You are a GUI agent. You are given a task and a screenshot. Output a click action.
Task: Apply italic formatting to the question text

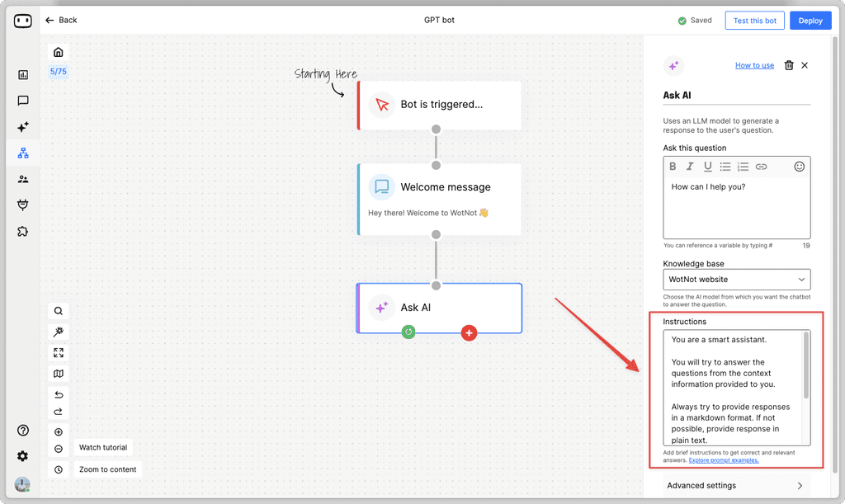tap(690, 166)
